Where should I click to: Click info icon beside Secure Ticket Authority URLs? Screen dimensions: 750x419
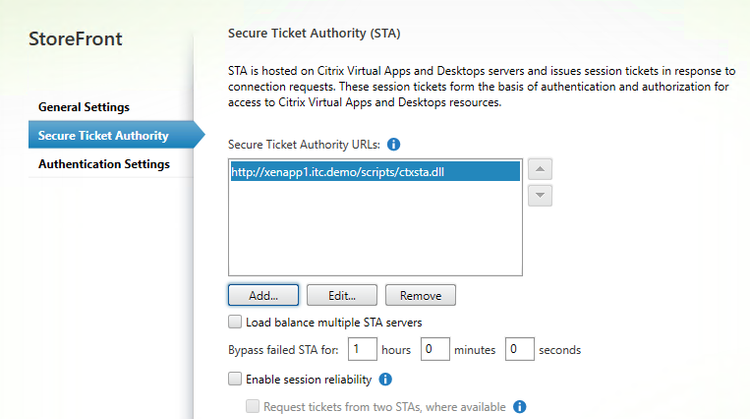pos(394,143)
